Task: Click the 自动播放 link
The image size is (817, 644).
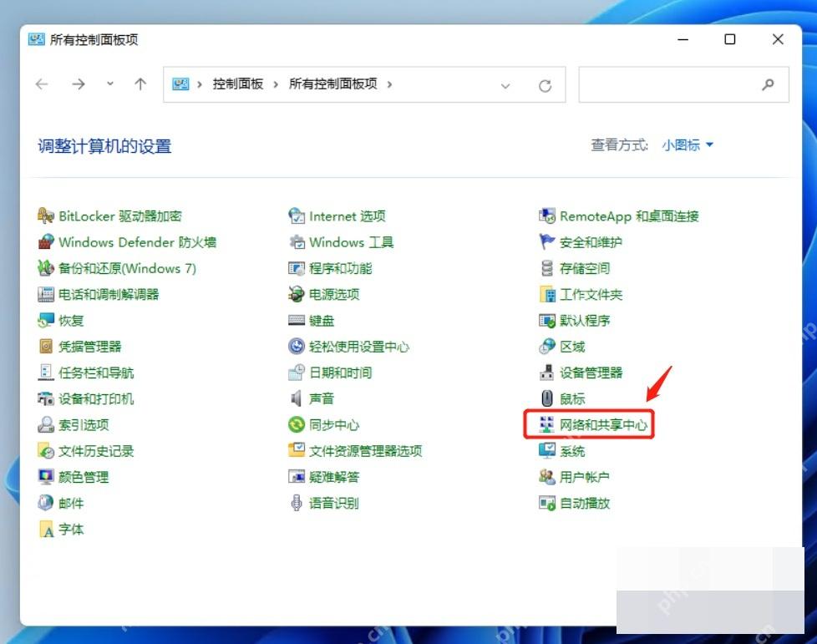Action: click(x=585, y=503)
